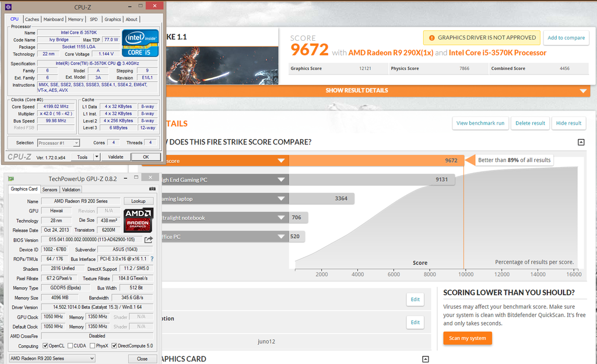
Task: Expand the orange score comparison row arrow
Action: (x=281, y=161)
